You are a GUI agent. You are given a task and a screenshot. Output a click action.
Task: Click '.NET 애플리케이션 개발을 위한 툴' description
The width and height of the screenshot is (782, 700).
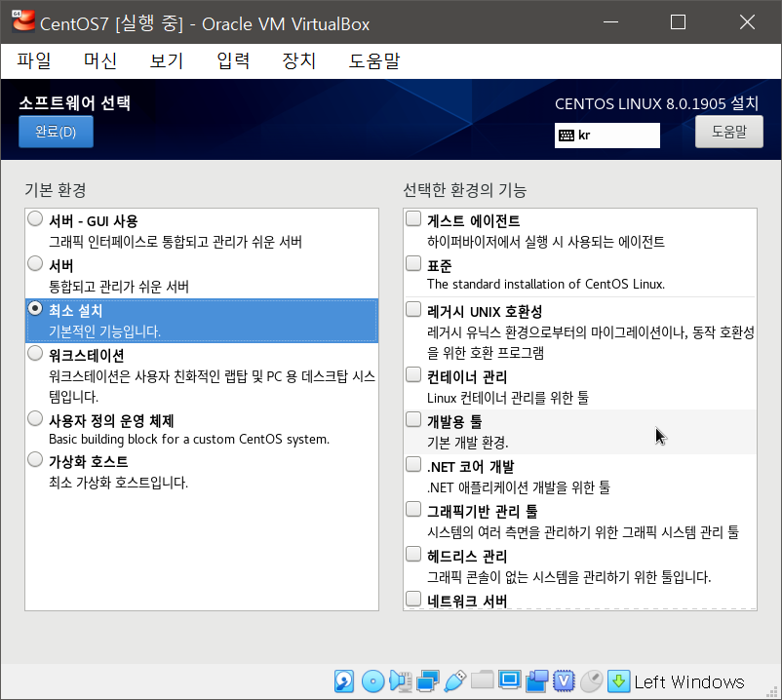click(519, 487)
